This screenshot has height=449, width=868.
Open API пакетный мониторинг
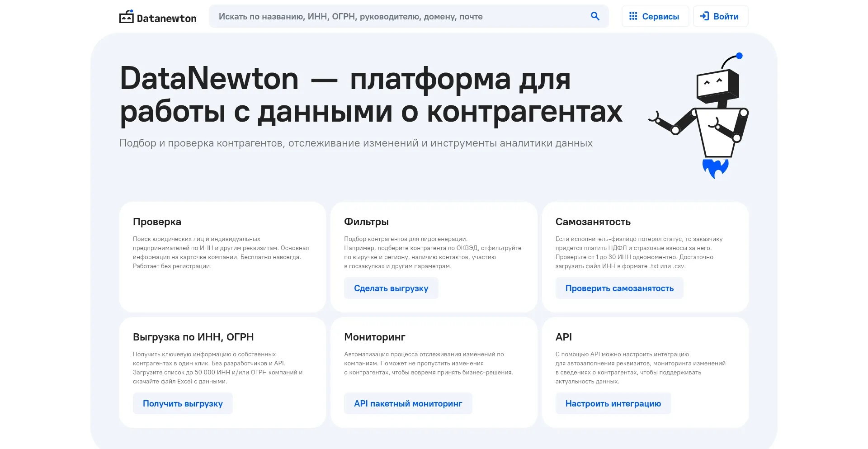pyautogui.click(x=408, y=403)
